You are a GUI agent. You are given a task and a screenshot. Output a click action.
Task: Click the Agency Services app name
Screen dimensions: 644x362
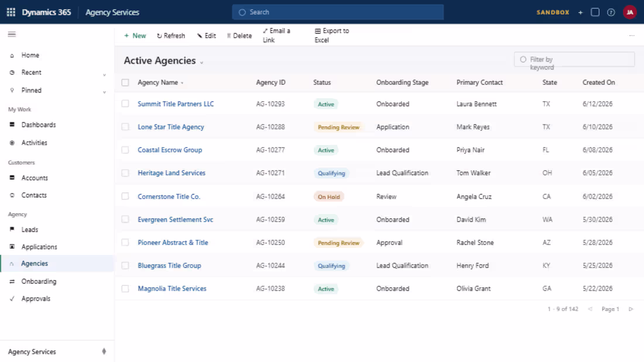point(112,12)
